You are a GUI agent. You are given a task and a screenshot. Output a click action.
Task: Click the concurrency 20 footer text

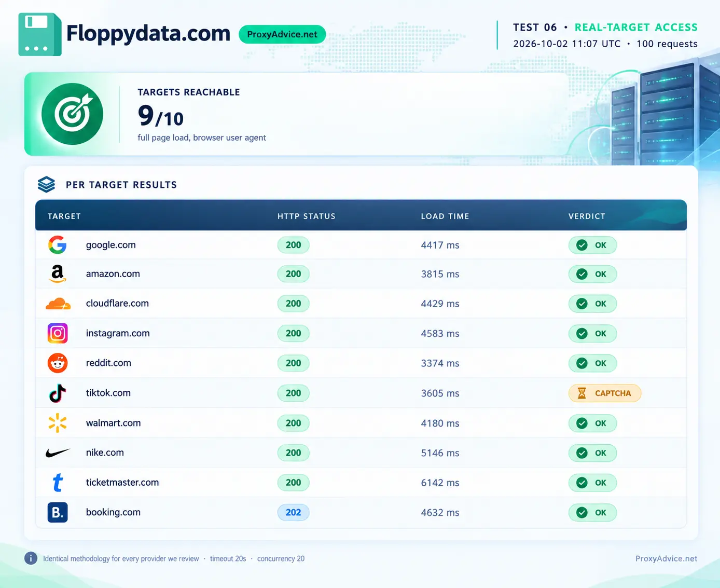pyautogui.click(x=281, y=558)
